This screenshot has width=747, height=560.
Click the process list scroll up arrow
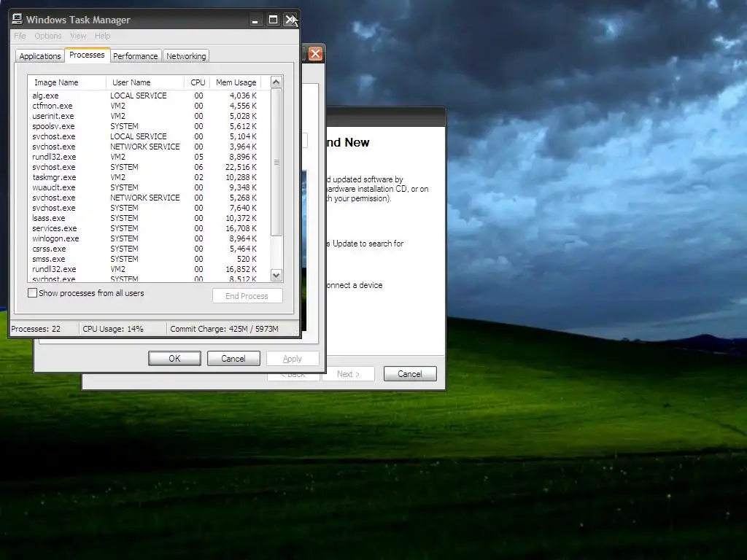coord(276,82)
